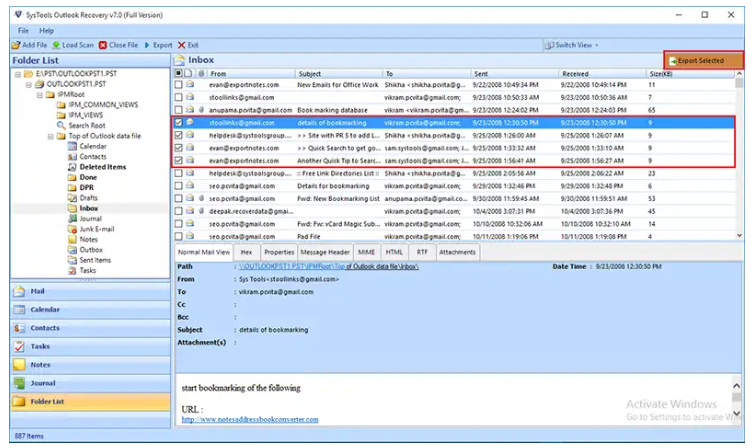This screenshot has width=755, height=448.
Task: Uncheck Another Quick Tip to Search email
Action: tap(179, 161)
